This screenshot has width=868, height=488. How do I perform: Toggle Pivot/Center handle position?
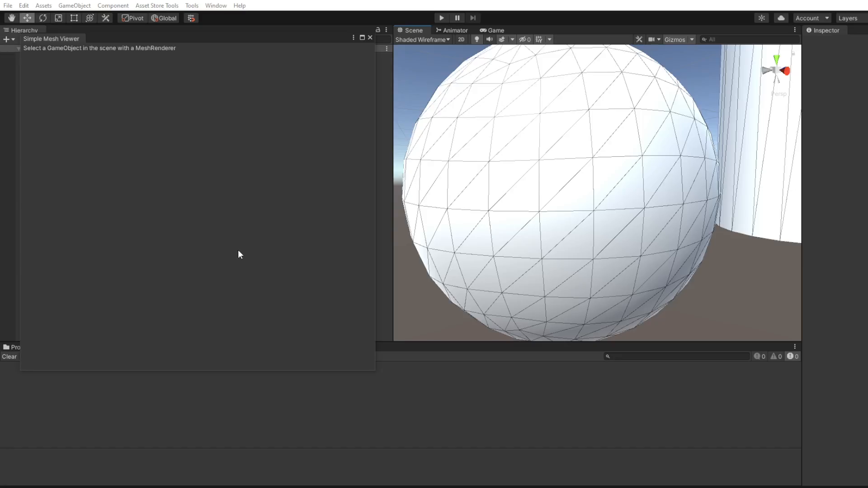(x=132, y=18)
